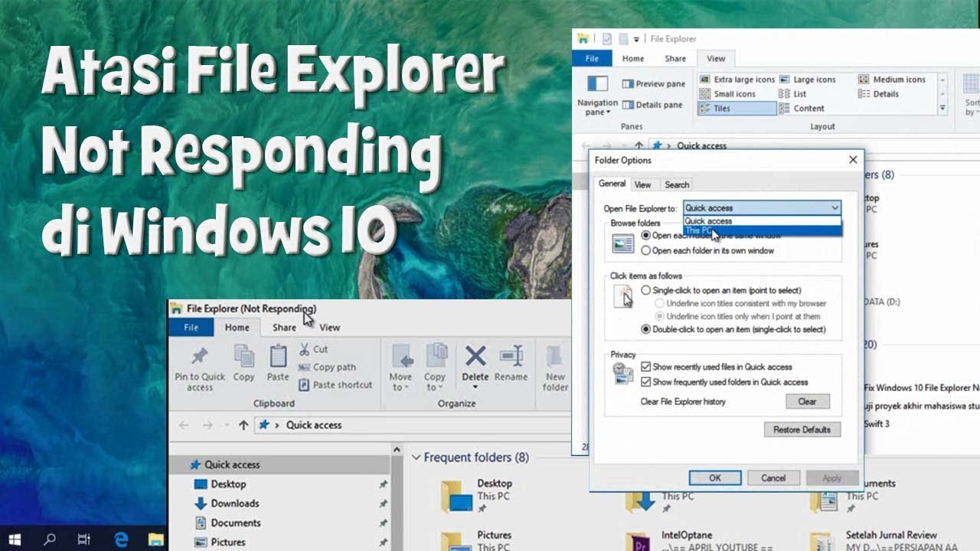Choose This PC in dropdown list
Viewport: 980px width, 551px height.
pos(762,230)
